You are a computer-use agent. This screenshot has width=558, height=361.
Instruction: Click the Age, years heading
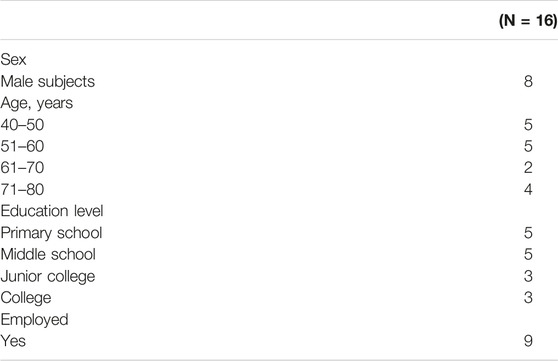[37, 104]
